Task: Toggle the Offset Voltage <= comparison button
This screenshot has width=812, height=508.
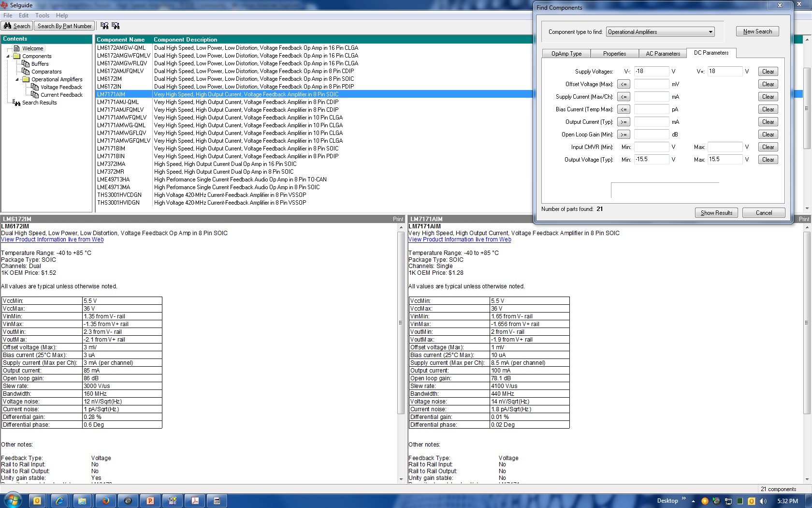Action: point(623,84)
